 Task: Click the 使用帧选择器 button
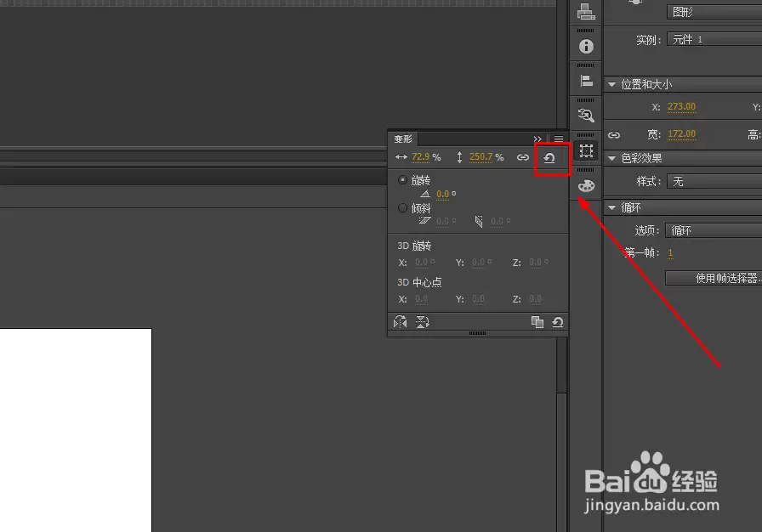coord(714,278)
